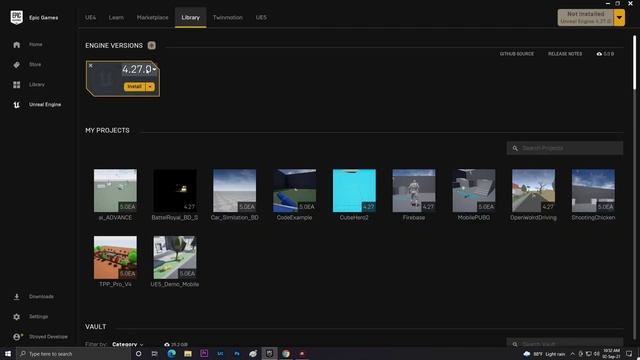Image resolution: width=640 pixels, height=360 pixels.
Task: Install Unreal Engine 4.27.0
Action: (134, 87)
